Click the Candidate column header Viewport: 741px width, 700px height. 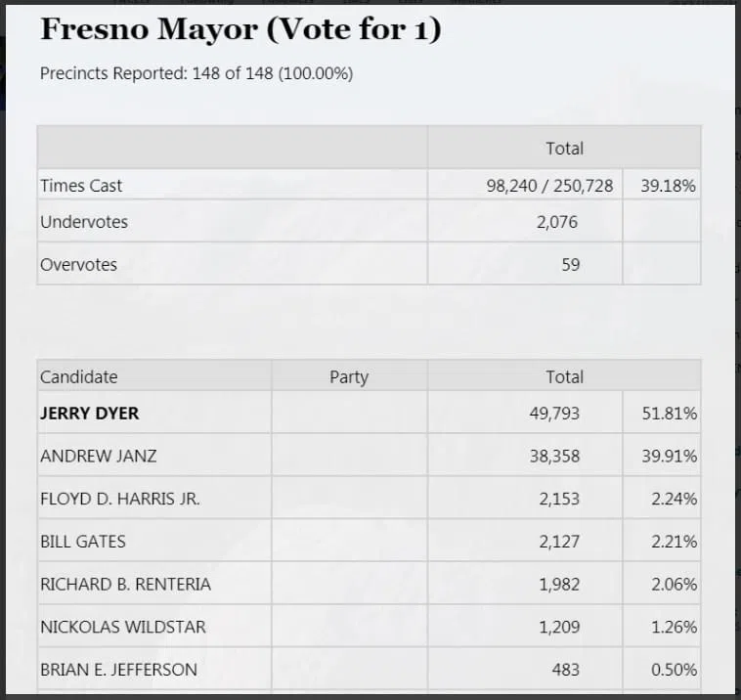click(78, 377)
